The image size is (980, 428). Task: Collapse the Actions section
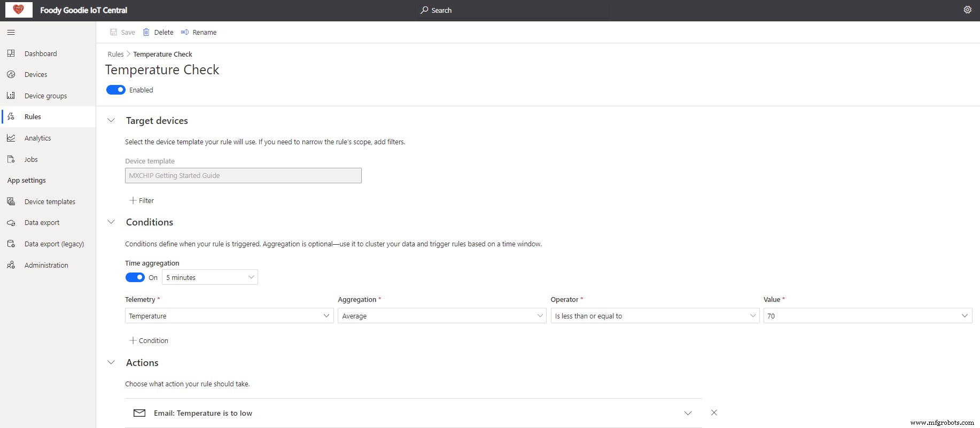(x=111, y=363)
